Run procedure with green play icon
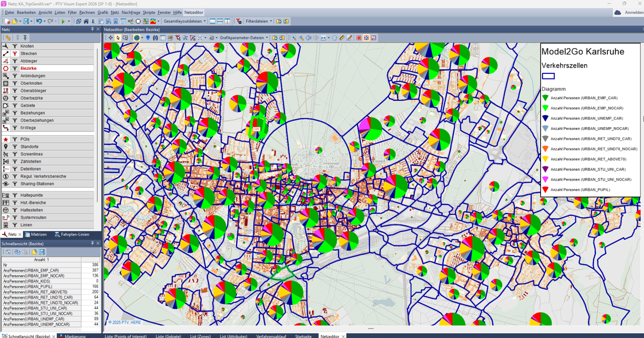 [x=63, y=21]
